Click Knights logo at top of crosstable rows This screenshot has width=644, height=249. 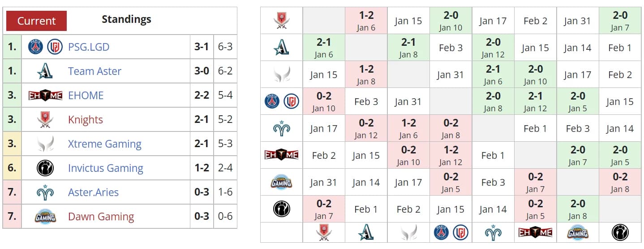tap(281, 21)
